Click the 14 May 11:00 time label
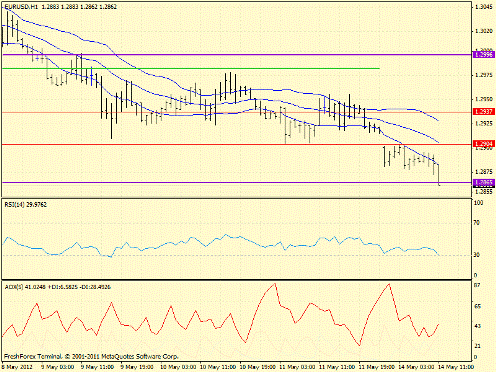496x372 pixels. [x=456, y=367]
